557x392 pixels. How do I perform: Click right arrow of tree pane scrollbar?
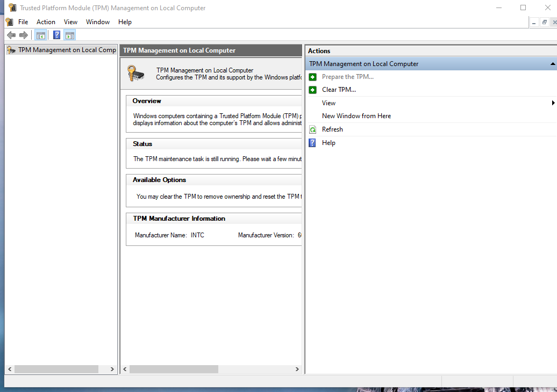(112, 369)
